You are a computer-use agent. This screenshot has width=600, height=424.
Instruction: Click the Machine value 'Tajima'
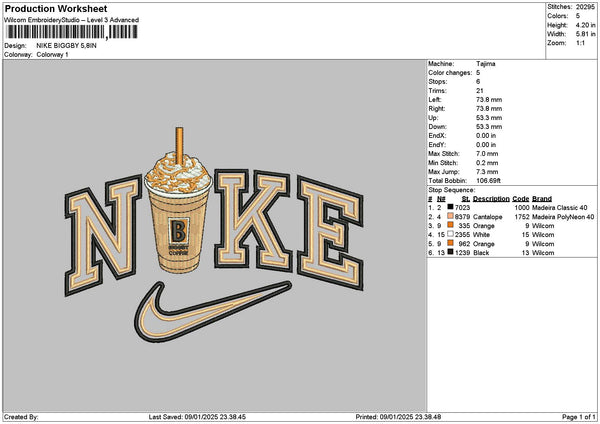(x=486, y=64)
